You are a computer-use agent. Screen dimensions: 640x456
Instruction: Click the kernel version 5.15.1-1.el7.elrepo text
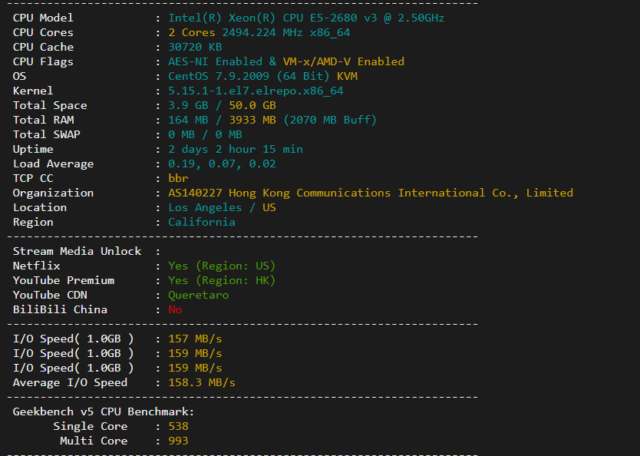255,91
